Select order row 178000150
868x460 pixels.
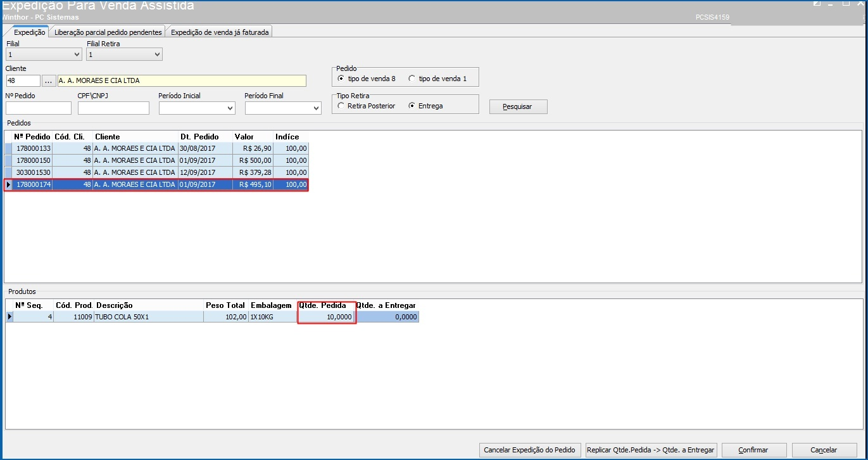[157, 160]
